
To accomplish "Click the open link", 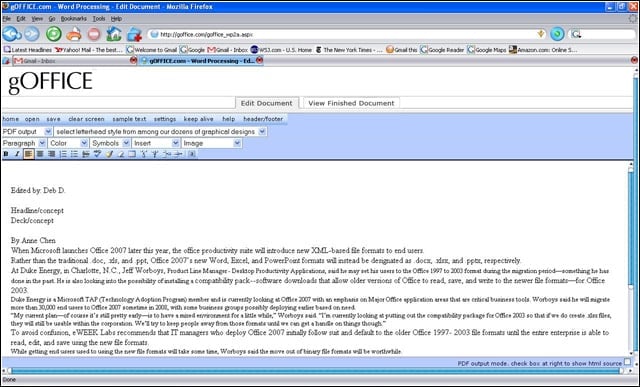I will (32, 119).
